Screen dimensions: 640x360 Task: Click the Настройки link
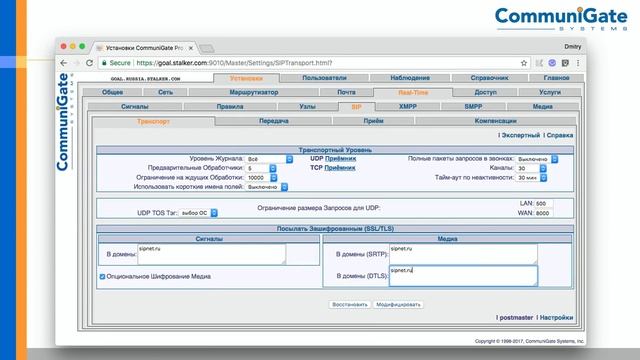click(556, 318)
